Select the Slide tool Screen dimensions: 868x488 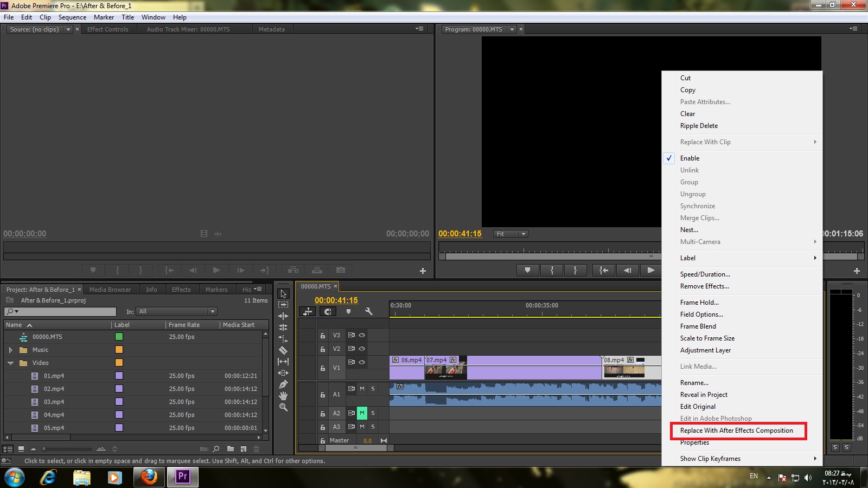pyautogui.click(x=283, y=373)
